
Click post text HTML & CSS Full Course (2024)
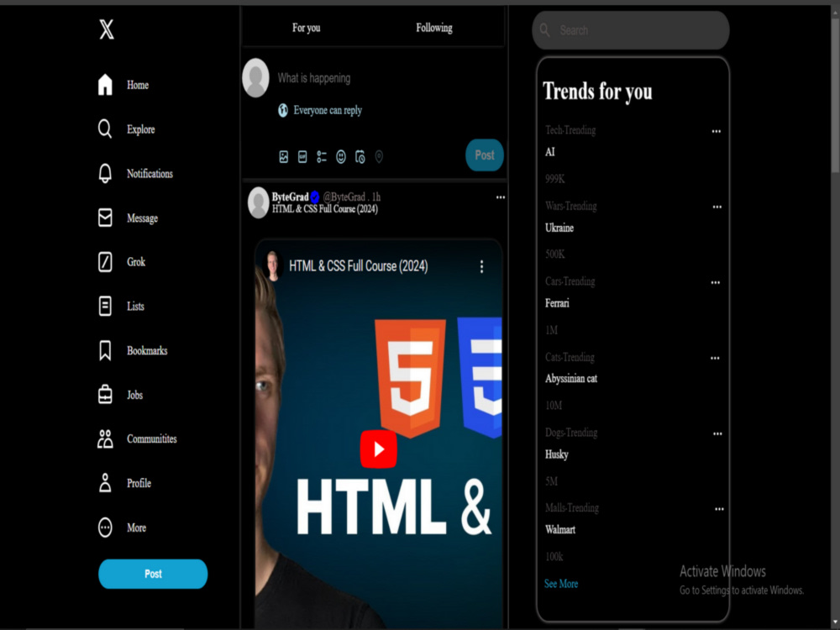point(325,209)
